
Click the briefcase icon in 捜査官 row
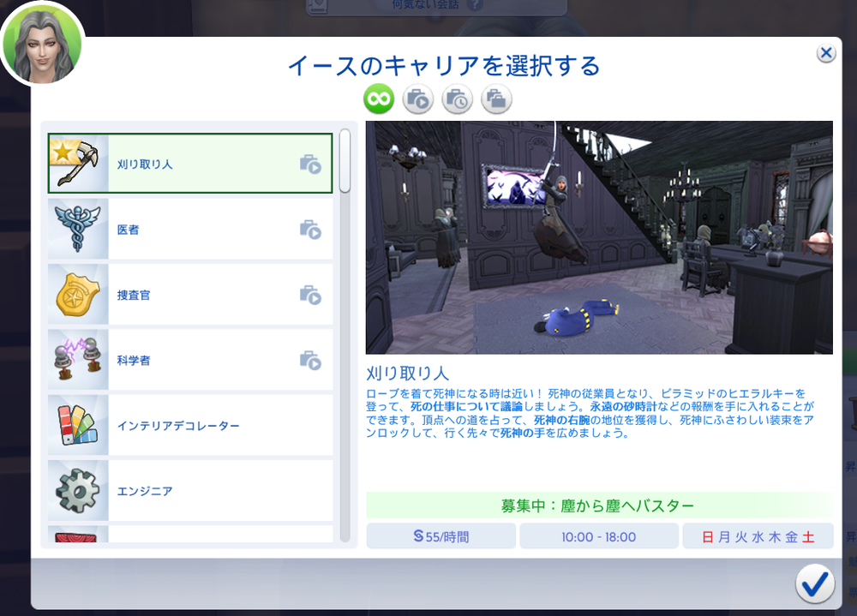point(310,296)
